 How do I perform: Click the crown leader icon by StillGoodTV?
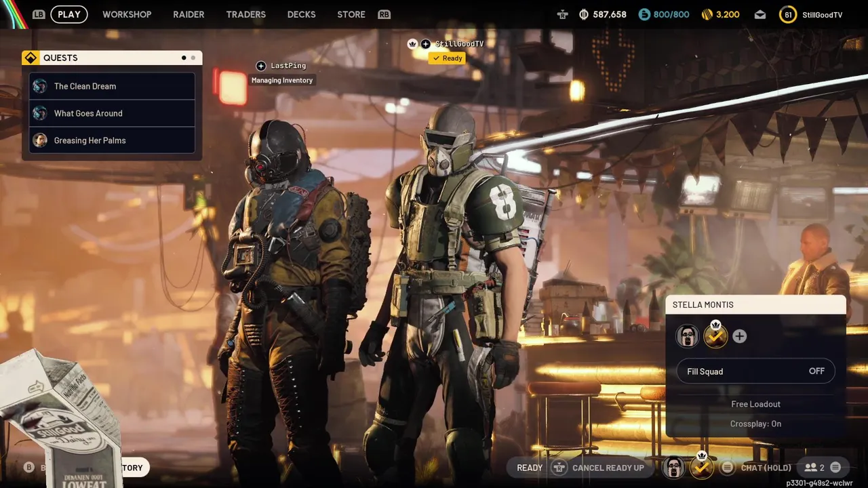[x=412, y=44]
